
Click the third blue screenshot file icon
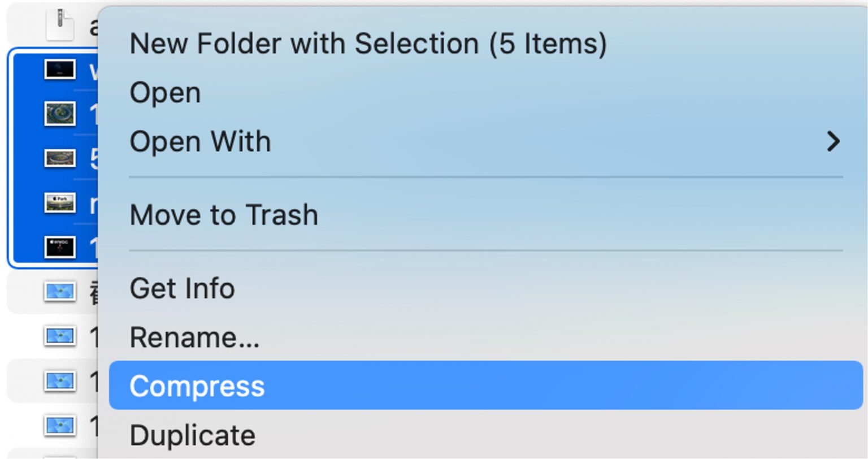tap(60, 380)
